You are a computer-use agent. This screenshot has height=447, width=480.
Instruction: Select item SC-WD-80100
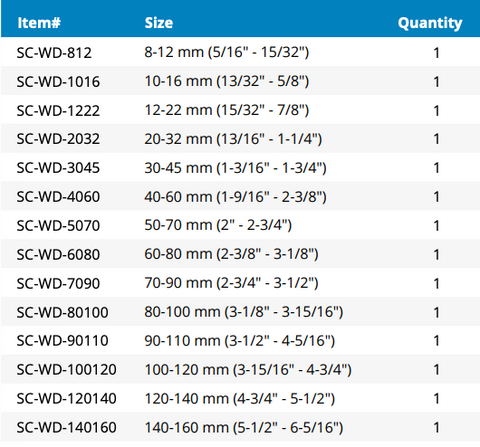click(63, 312)
